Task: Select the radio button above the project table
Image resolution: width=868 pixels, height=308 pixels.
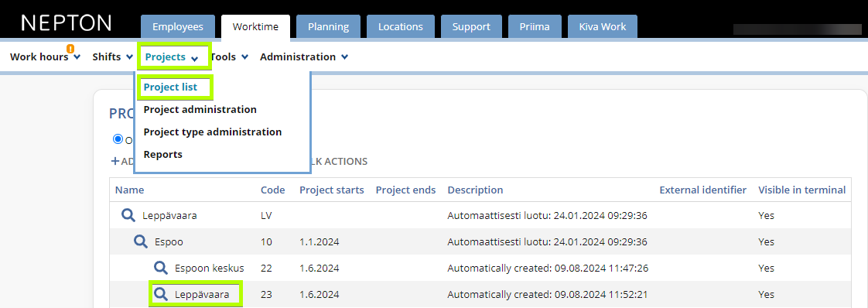Action: point(118,139)
